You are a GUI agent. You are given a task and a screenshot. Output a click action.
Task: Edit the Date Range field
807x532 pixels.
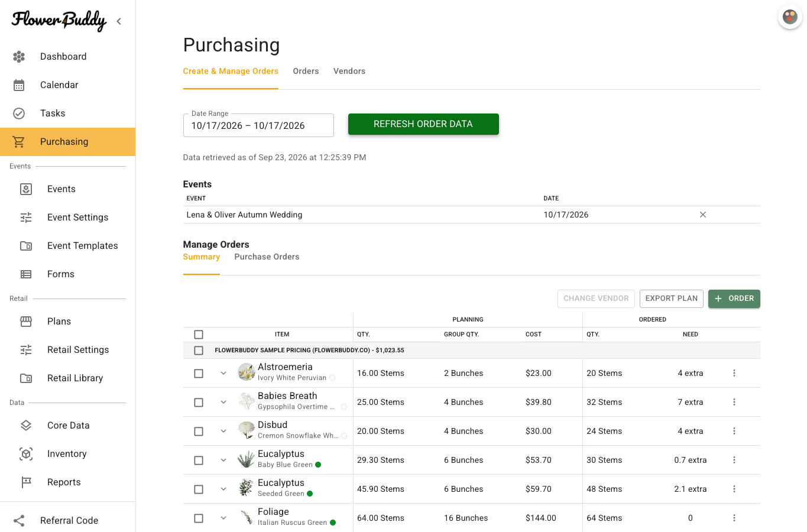[258, 125]
